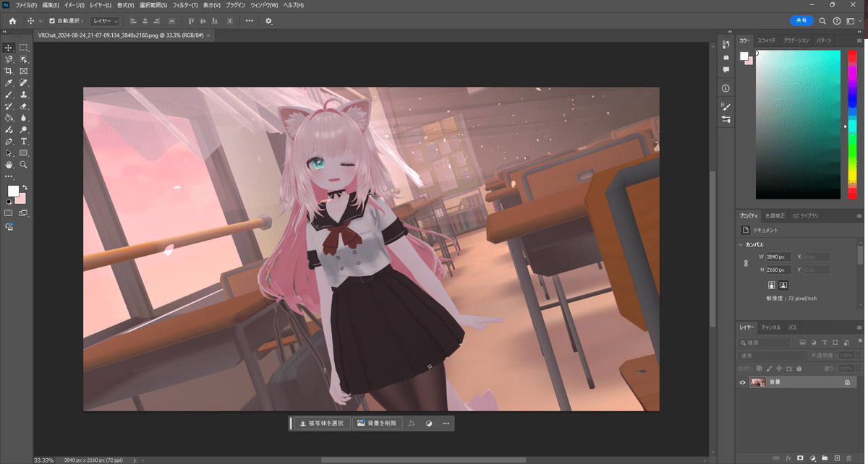Click the 共有 share button
868x464 pixels.
point(802,21)
